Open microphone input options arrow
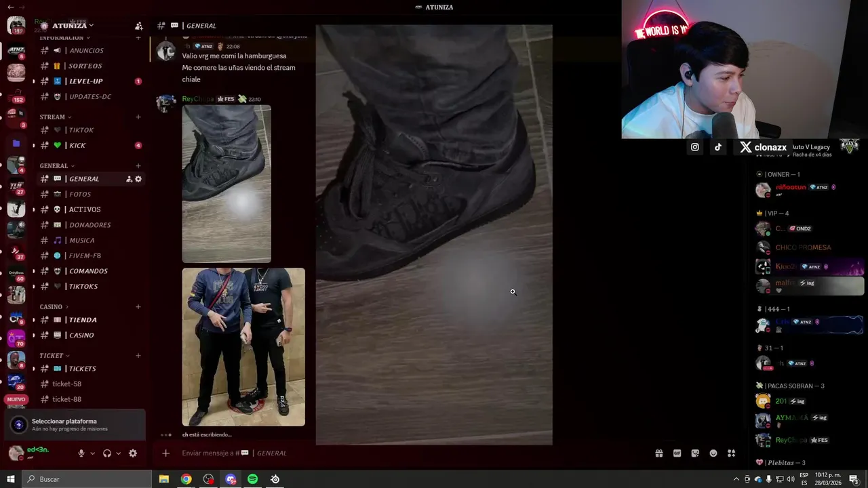Viewport: 868px width, 488px height. coord(92,453)
